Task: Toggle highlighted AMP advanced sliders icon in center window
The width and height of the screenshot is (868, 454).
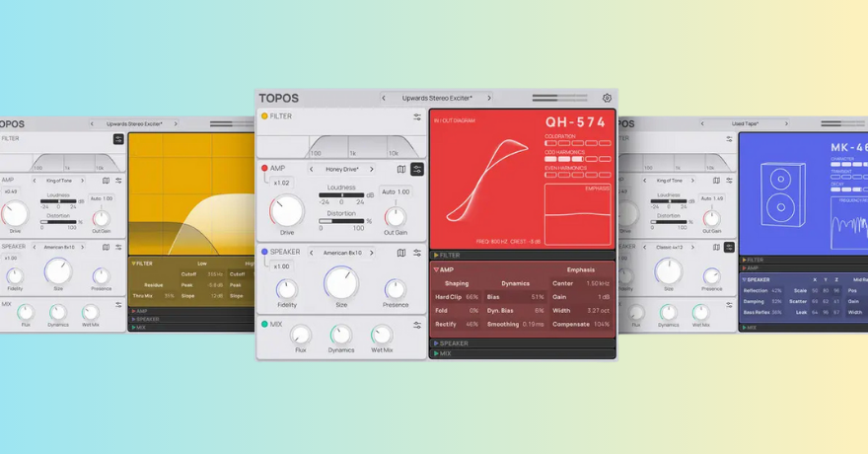Action: click(x=417, y=170)
